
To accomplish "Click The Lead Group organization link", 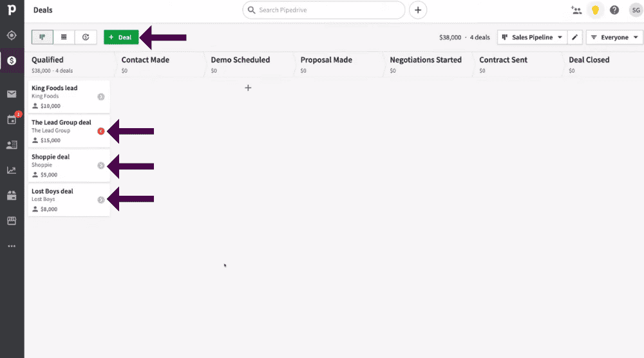I will click(x=51, y=131).
